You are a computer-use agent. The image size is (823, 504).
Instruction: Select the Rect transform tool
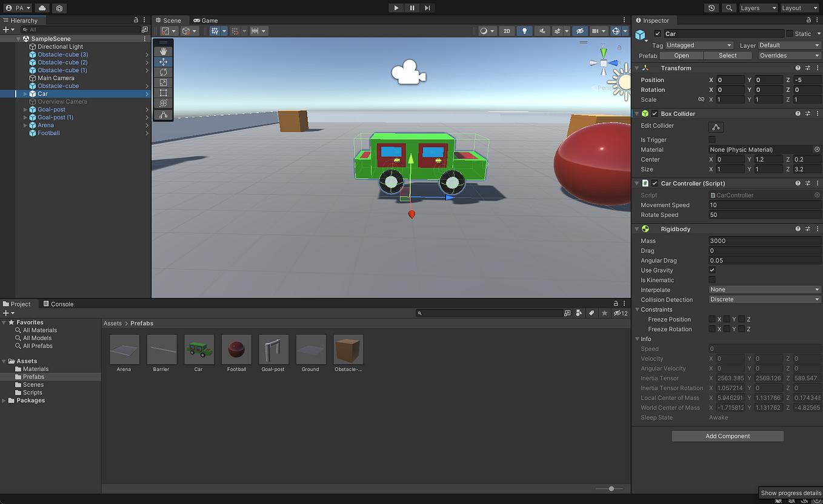pos(162,93)
